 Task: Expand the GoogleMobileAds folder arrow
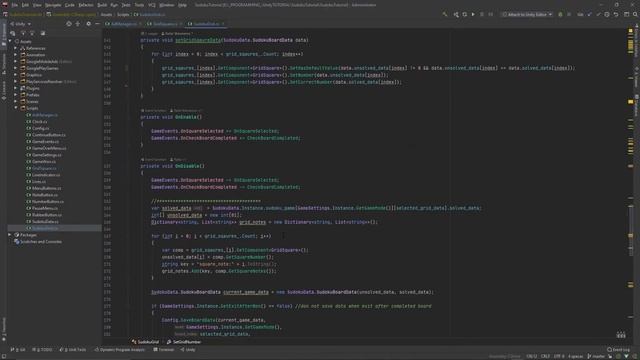pyautogui.click(x=16, y=62)
